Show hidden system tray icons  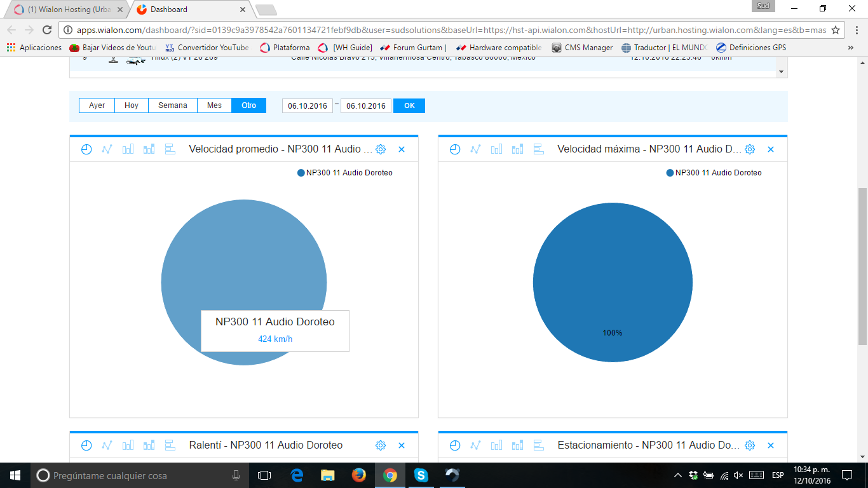click(677, 475)
